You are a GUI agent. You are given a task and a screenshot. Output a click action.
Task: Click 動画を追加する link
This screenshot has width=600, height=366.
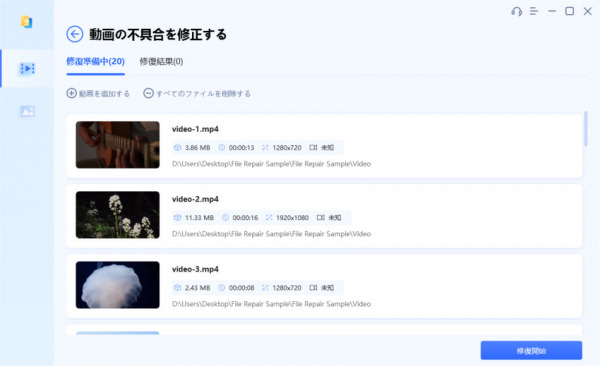click(x=104, y=93)
